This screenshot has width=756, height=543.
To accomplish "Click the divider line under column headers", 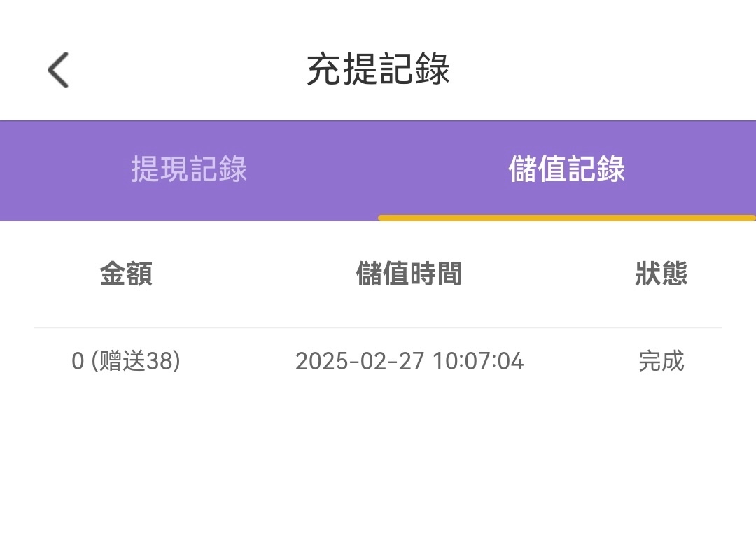I will coord(378,327).
